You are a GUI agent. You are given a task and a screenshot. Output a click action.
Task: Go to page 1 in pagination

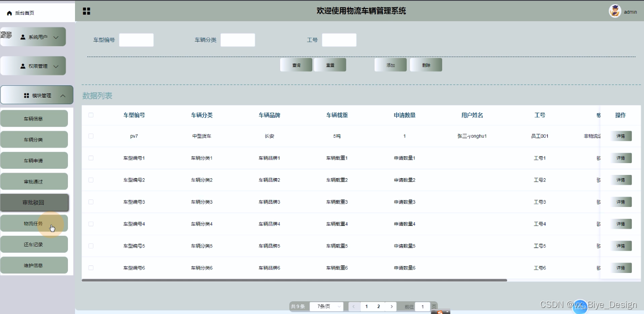point(367,306)
